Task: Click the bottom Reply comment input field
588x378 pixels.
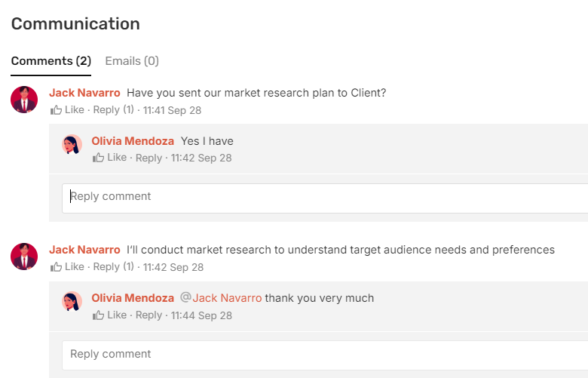Action: click(324, 355)
